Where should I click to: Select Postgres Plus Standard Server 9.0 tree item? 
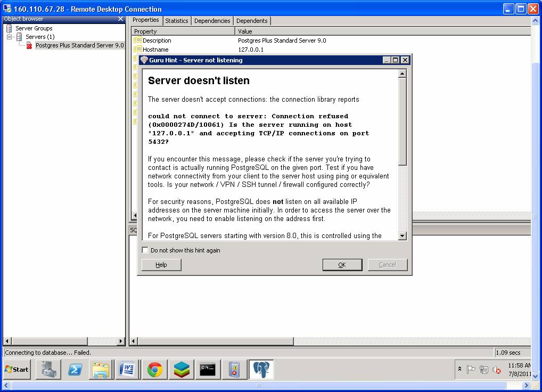(79, 45)
